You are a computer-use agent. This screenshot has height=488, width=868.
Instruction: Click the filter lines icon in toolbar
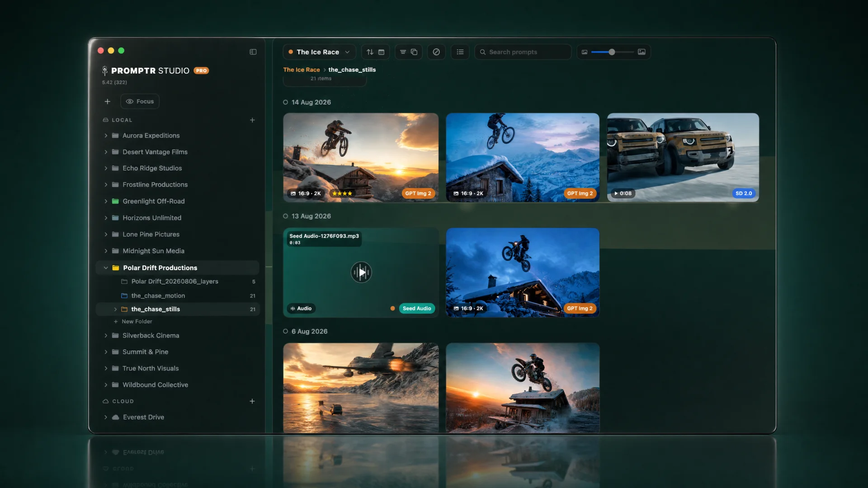(403, 52)
